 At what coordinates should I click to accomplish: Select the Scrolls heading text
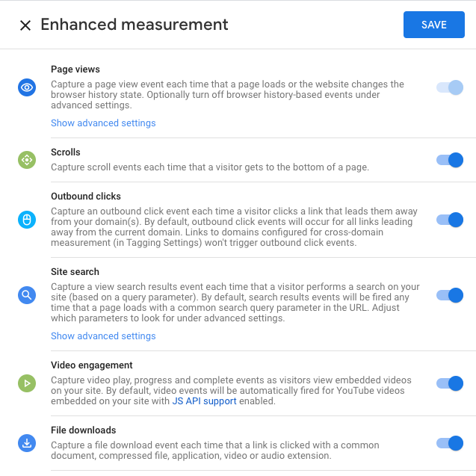tap(66, 152)
